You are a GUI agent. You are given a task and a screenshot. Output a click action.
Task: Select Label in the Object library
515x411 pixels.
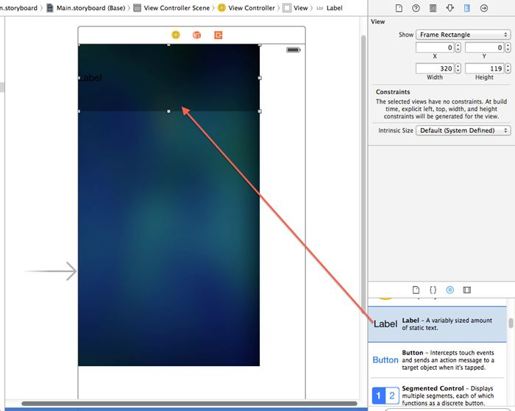point(437,324)
